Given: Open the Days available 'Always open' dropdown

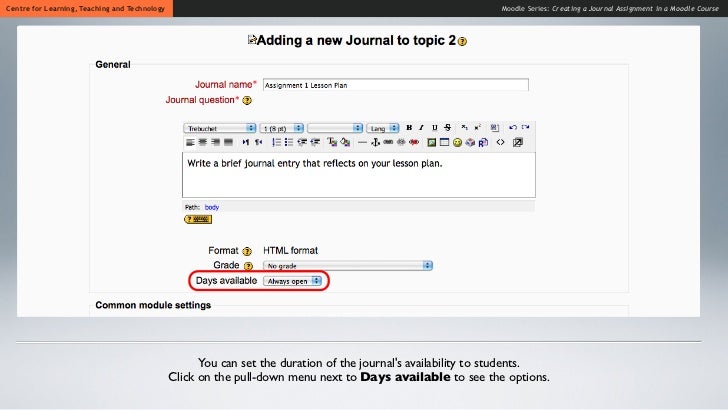Looking at the screenshot, I should (x=292, y=281).
